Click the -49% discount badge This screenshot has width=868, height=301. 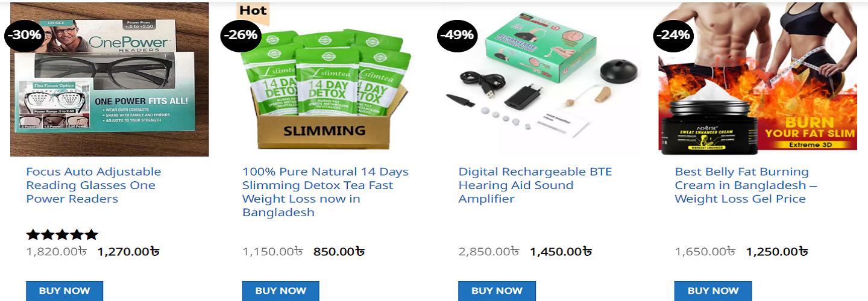click(x=456, y=35)
